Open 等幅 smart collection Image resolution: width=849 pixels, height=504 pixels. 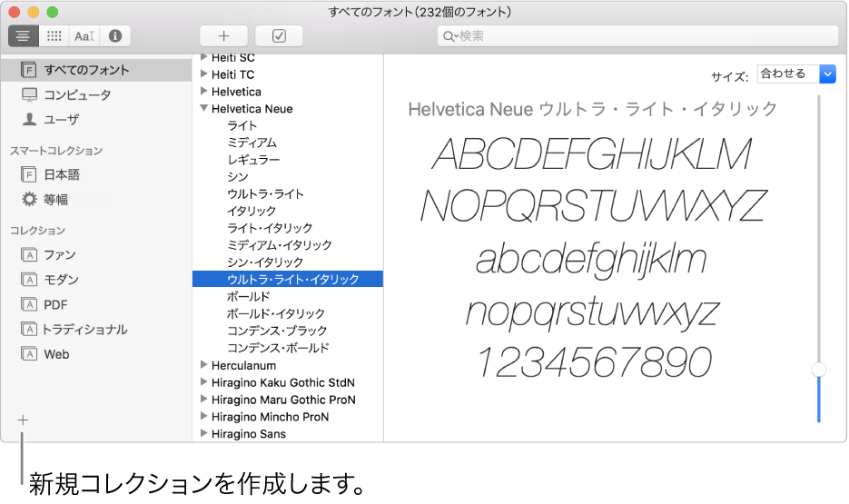pos(96,200)
